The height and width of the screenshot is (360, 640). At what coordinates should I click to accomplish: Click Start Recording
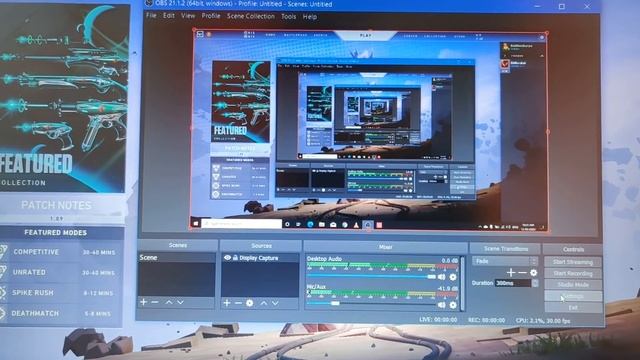click(573, 273)
